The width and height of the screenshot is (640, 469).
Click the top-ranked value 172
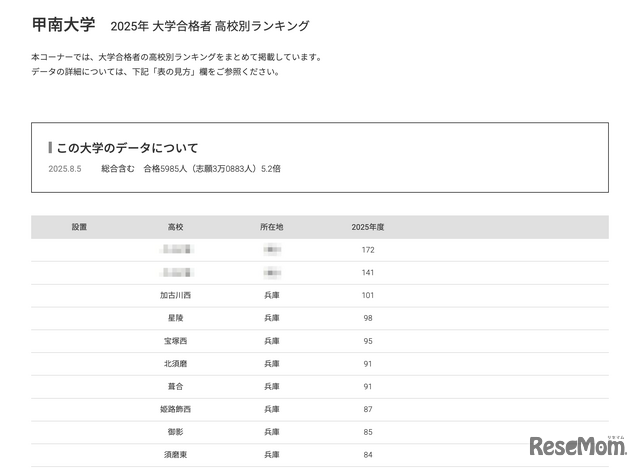coord(368,249)
